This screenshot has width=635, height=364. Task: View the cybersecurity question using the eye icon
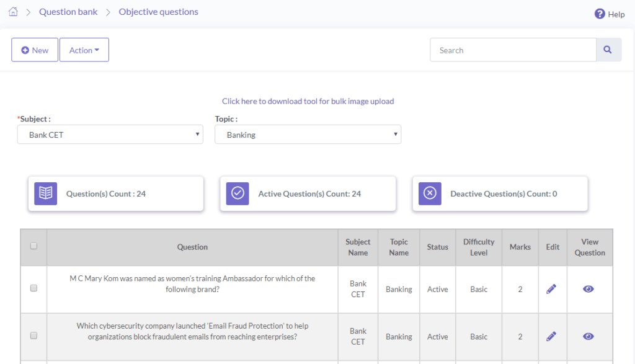tap(588, 337)
